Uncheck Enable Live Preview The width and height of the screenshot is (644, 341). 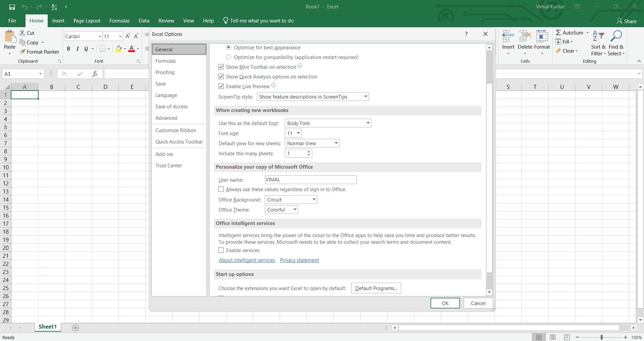(221, 86)
